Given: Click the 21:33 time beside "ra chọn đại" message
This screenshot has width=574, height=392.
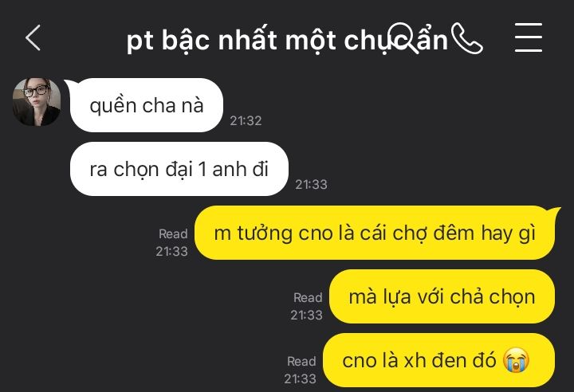Looking at the screenshot, I should (311, 185).
